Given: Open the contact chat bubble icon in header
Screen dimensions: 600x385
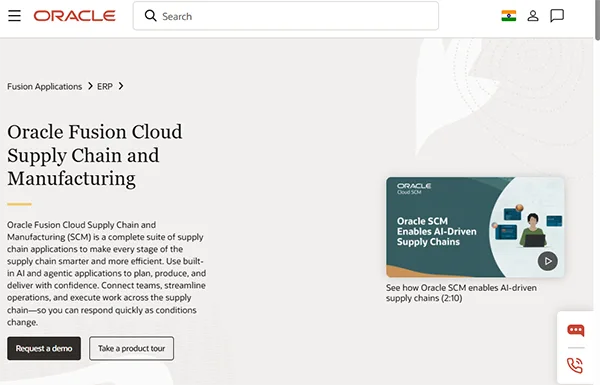Looking at the screenshot, I should pos(557,16).
